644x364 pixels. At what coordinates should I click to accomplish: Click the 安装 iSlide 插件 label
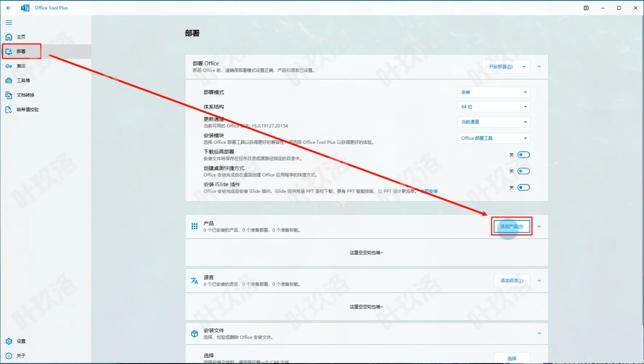click(222, 185)
